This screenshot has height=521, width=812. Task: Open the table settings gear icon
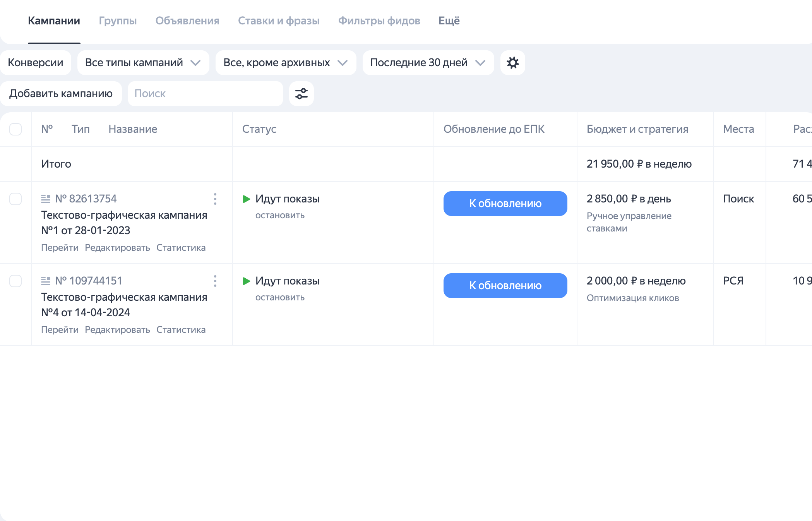coord(512,63)
